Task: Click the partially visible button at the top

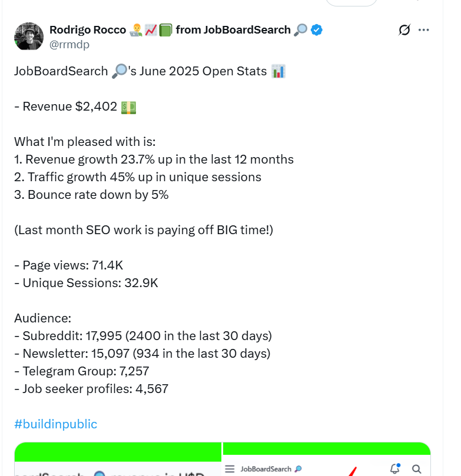Action: 351,2
